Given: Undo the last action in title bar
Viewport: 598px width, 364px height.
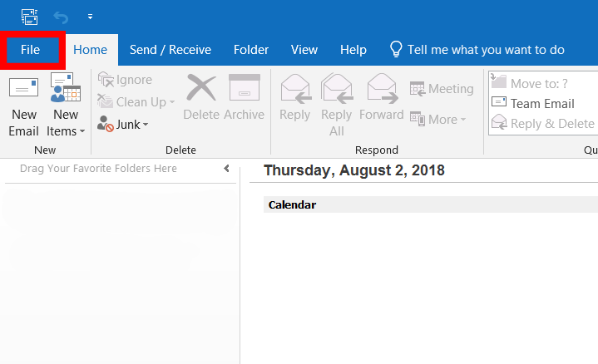Looking at the screenshot, I should pos(61,16).
